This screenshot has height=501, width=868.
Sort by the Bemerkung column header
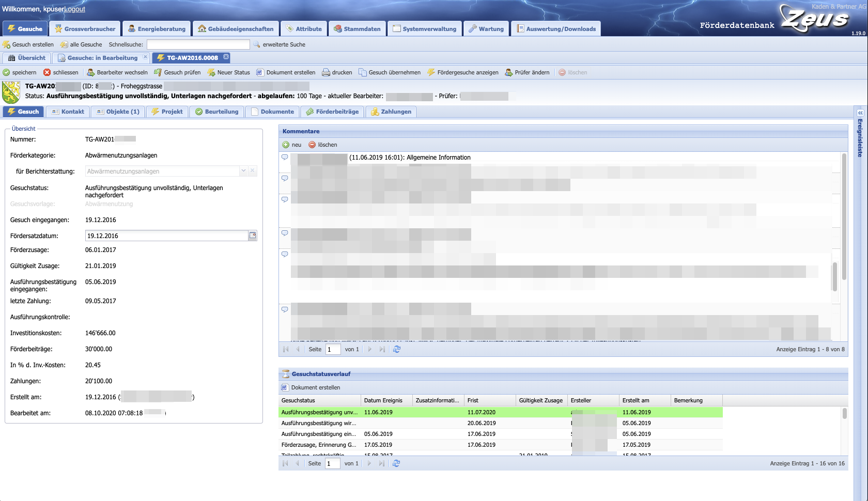696,400
